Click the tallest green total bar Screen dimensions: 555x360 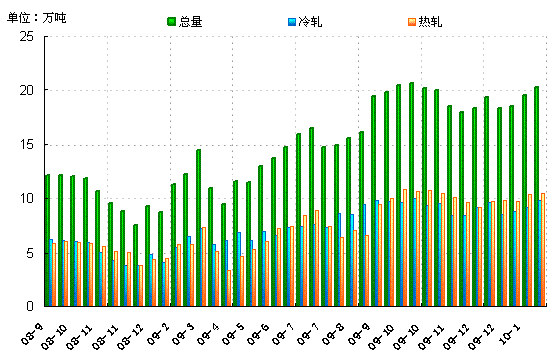pyautogui.click(x=411, y=194)
